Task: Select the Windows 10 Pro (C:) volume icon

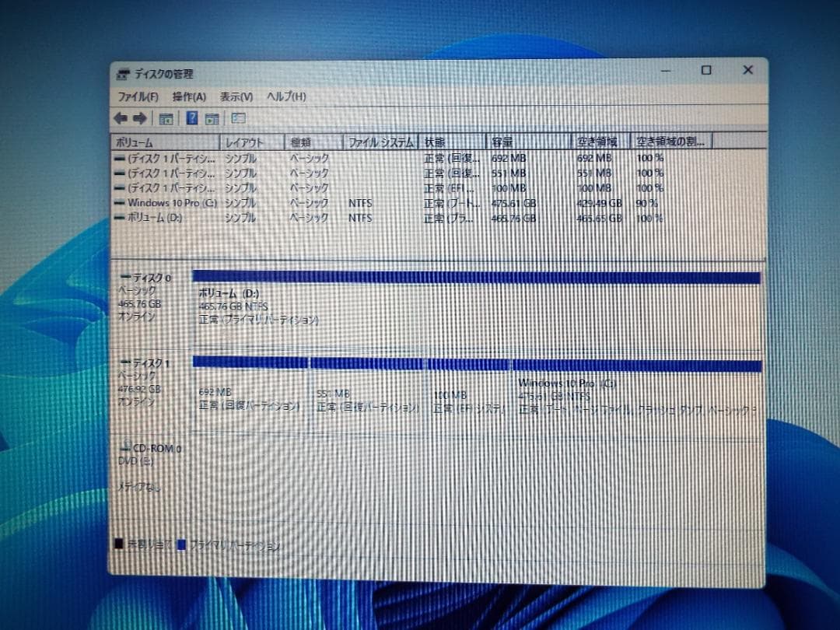Action: click(121, 203)
